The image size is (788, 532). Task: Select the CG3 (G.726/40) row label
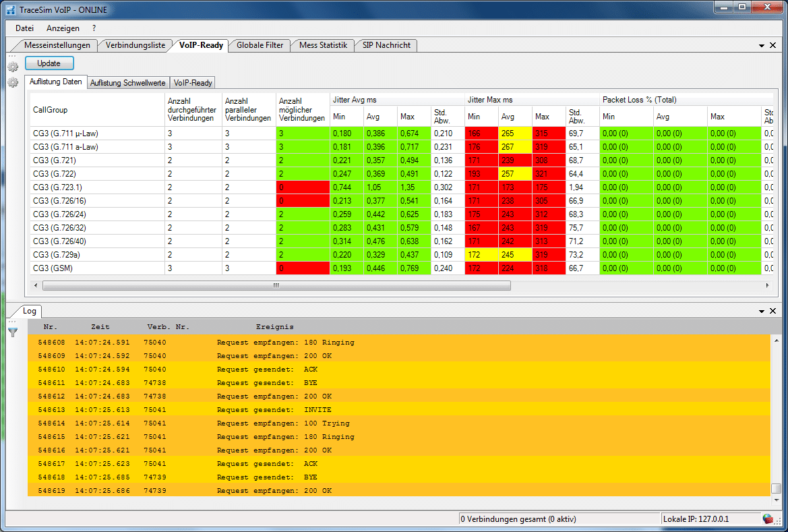pyautogui.click(x=60, y=241)
